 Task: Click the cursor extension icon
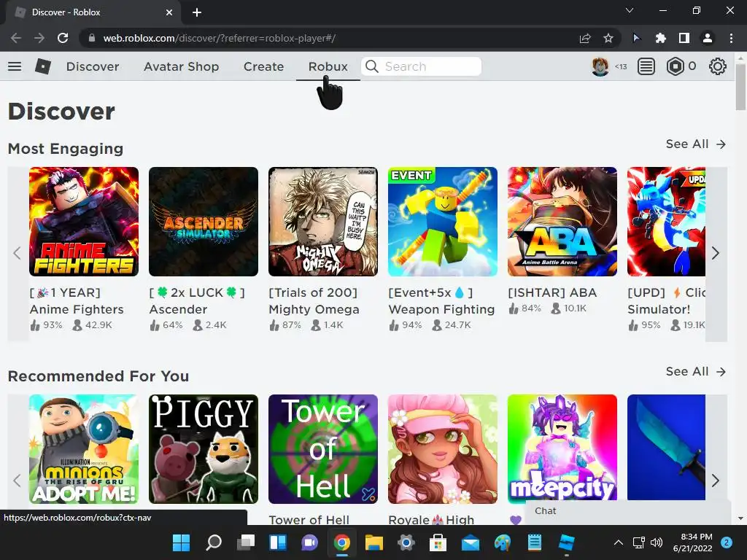tap(637, 38)
